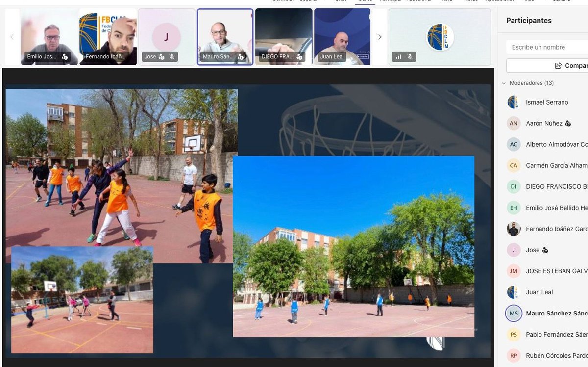This screenshot has width=588, height=367.
Task: Click the badge icon on Mauro Sánchez's tile
Action: tap(241, 57)
